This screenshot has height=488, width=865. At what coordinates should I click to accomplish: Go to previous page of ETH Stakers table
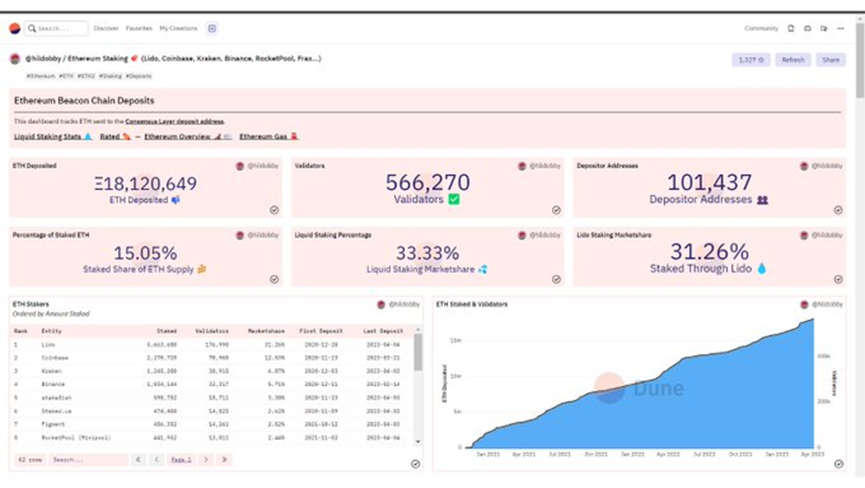point(157,459)
